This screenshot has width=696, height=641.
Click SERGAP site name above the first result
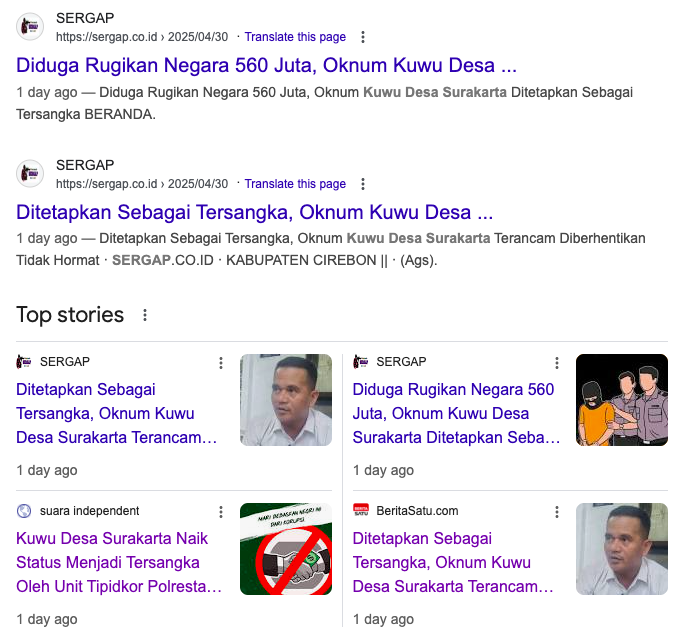[85, 18]
